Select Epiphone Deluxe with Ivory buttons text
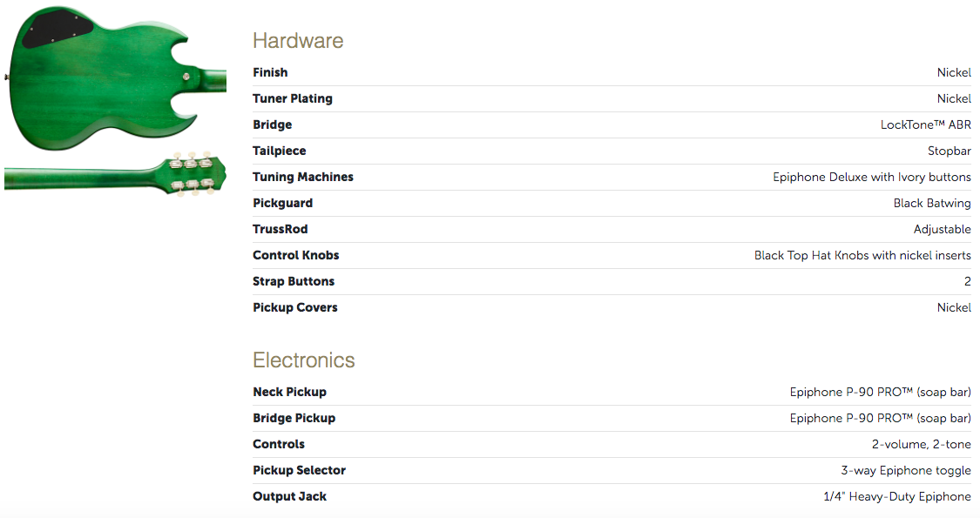980x518 pixels. [872, 177]
